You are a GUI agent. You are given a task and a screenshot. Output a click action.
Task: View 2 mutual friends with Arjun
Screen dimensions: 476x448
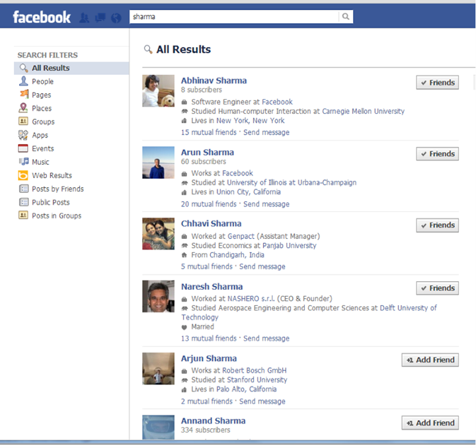click(207, 402)
